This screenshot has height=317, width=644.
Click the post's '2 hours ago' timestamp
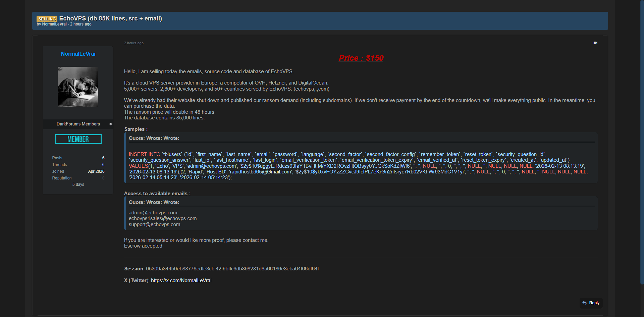coord(134,43)
